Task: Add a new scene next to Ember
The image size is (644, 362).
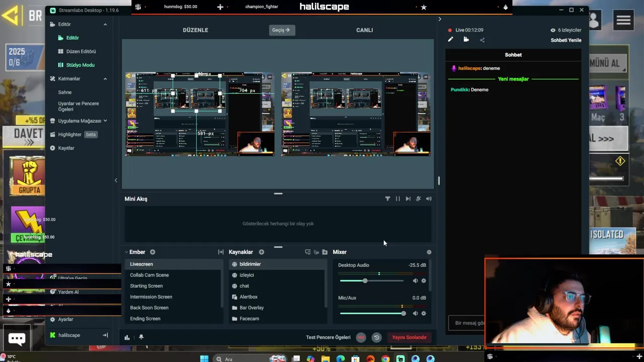Action: 152,252
